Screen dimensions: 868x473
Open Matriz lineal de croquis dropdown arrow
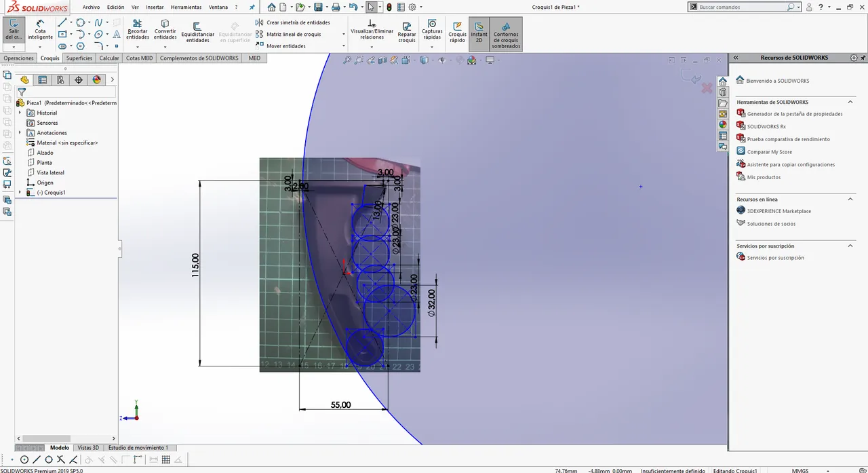[x=344, y=34]
